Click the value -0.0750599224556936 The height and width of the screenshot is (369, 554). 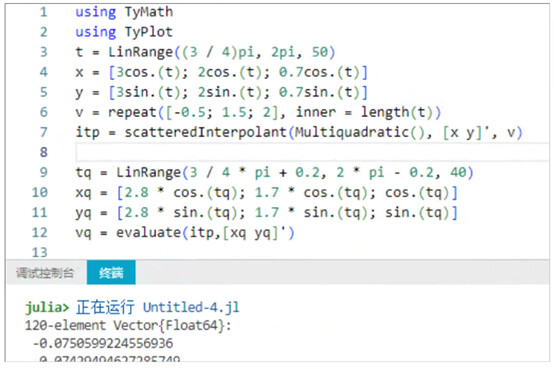103,343
